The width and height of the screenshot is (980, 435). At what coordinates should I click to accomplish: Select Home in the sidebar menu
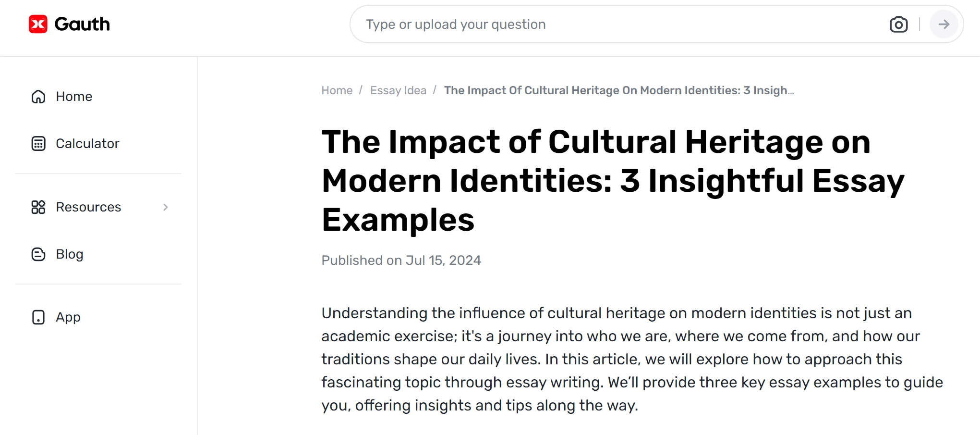point(74,97)
